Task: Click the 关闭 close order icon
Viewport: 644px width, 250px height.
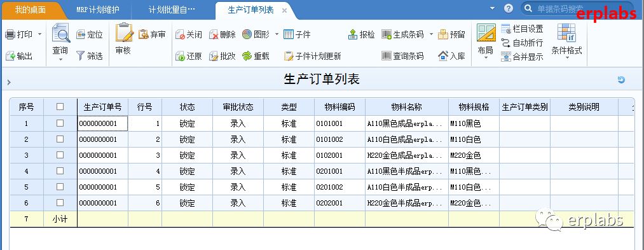Action: [180, 35]
